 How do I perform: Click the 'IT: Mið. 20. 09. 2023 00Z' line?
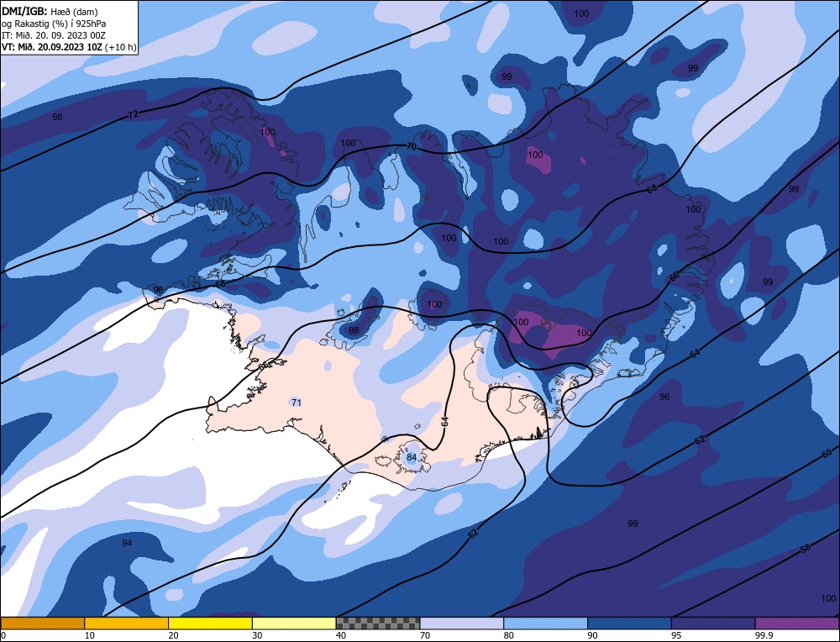point(54,35)
